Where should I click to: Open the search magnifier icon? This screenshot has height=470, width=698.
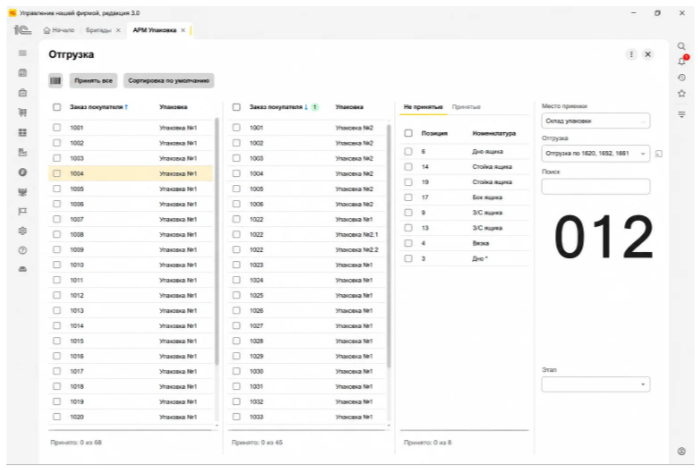[x=682, y=46]
